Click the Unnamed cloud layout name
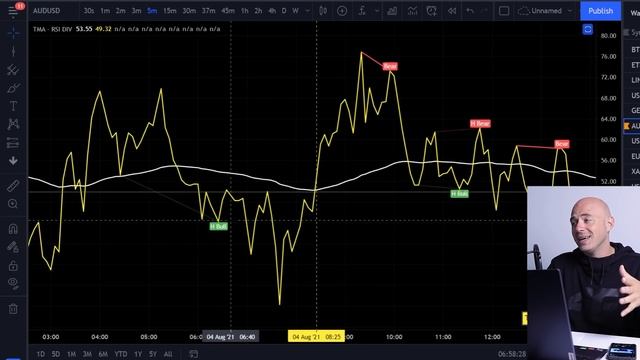Image resolution: width=640 pixels, height=360 pixels. pos(540,11)
